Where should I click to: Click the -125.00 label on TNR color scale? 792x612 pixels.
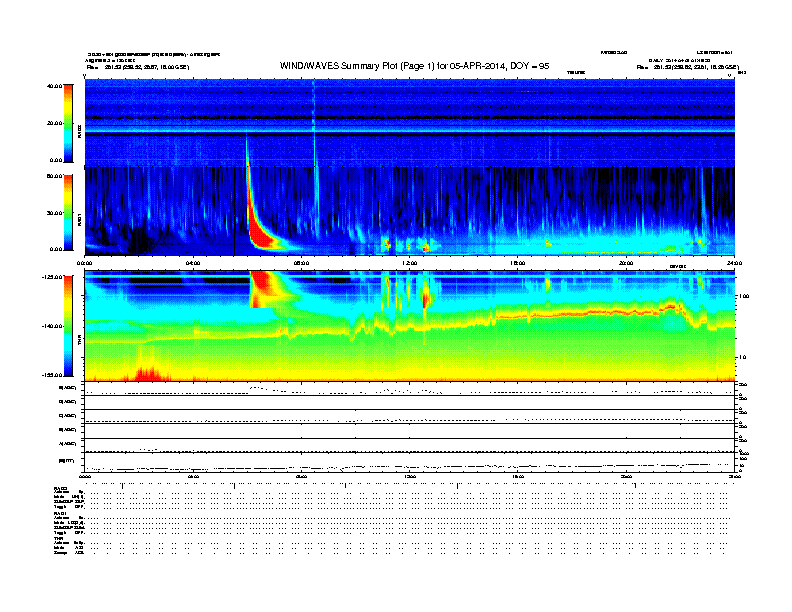pyautogui.click(x=52, y=277)
